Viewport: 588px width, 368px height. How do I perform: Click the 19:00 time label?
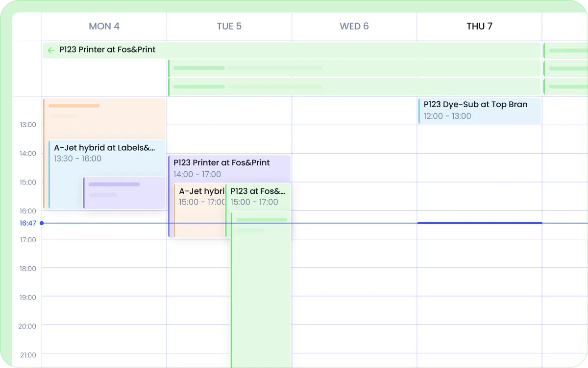pos(28,298)
